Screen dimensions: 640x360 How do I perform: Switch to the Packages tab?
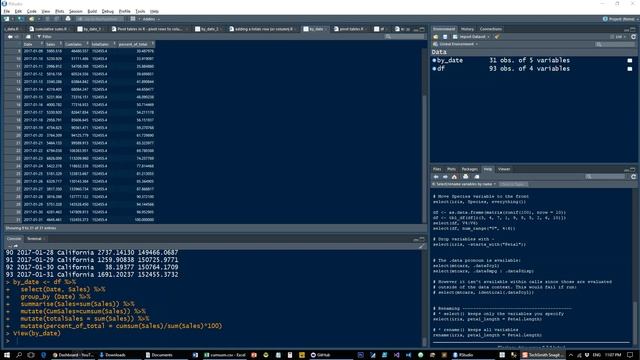pyautogui.click(x=469, y=169)
